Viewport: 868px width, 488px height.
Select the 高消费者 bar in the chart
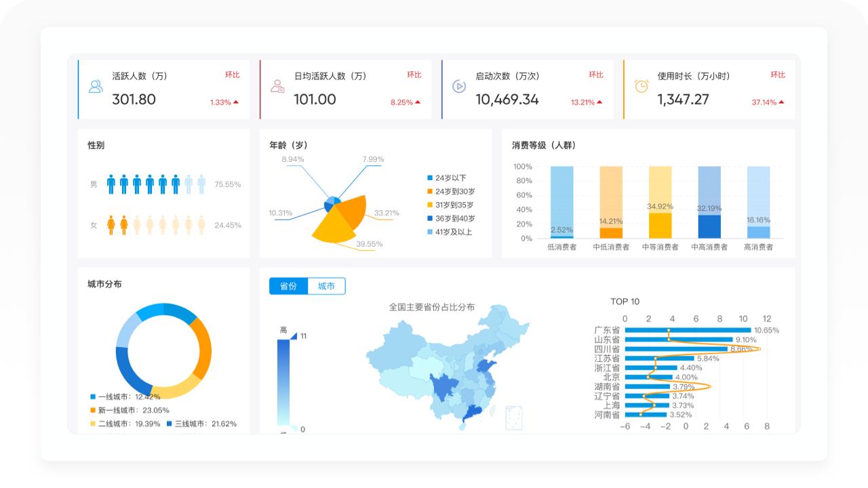[x=758, y=202]
